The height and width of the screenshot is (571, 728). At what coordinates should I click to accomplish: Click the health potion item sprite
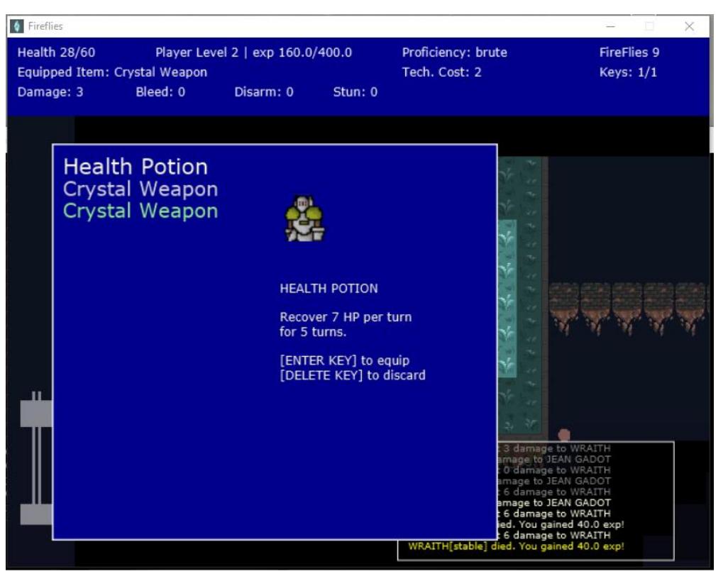click(x=305, y=218)
